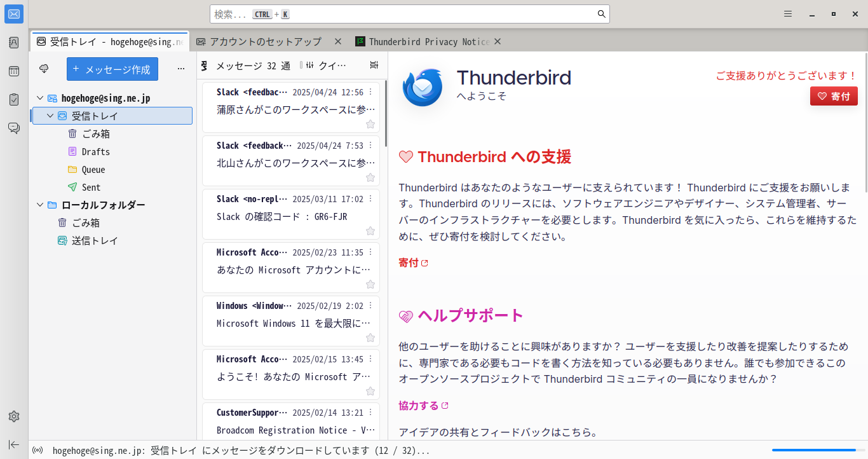Viewport: 868px width, 459px height.
Task: Follow the 協力する link
Action: pyautogui.click(x=423, y=406)
